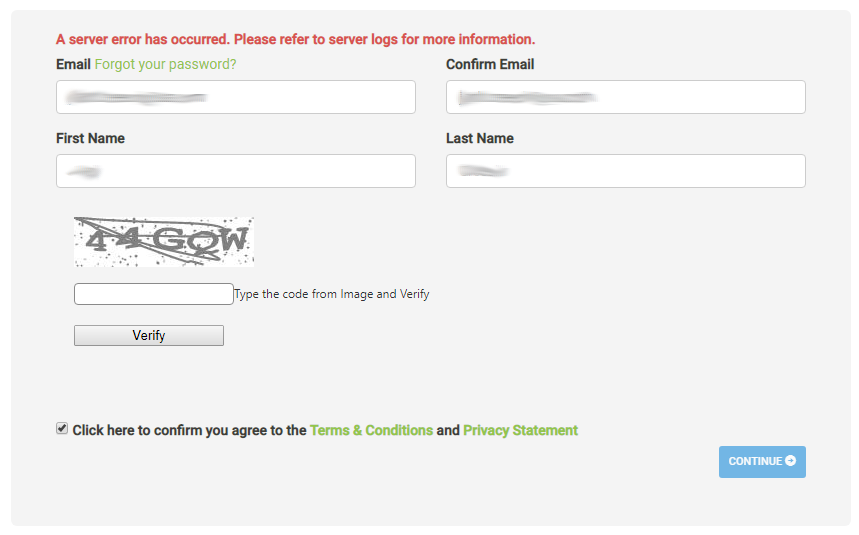Click the arrow icon on the Continue button
Image resolution: width=859 pixels, height=535 pixels.
[x=791, y=461]
